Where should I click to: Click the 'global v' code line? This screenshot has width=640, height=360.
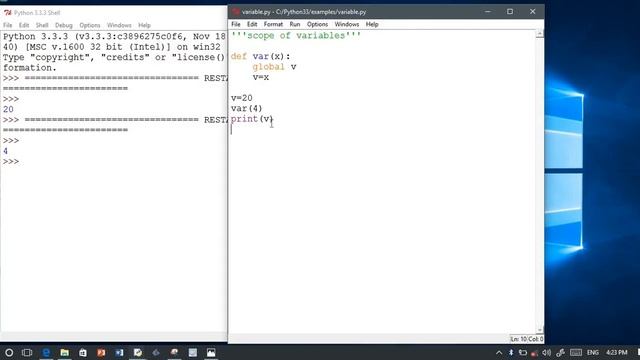pyautogui.click(x=274, y=67)
